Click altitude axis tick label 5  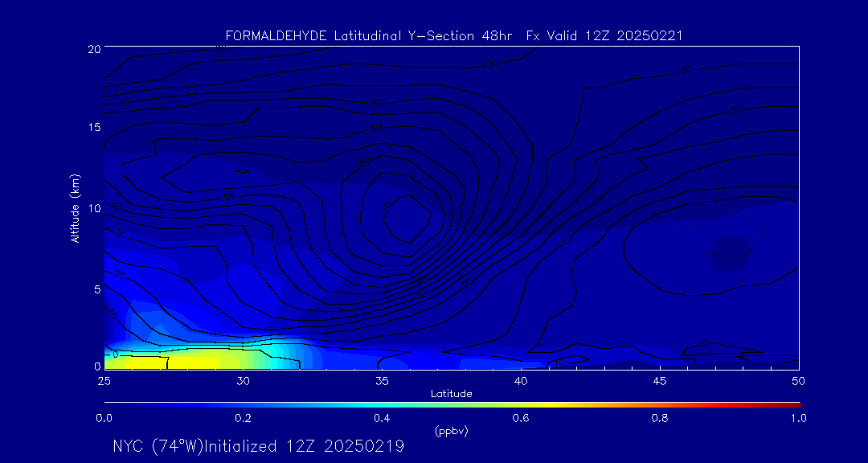click(x=96, y=289)
